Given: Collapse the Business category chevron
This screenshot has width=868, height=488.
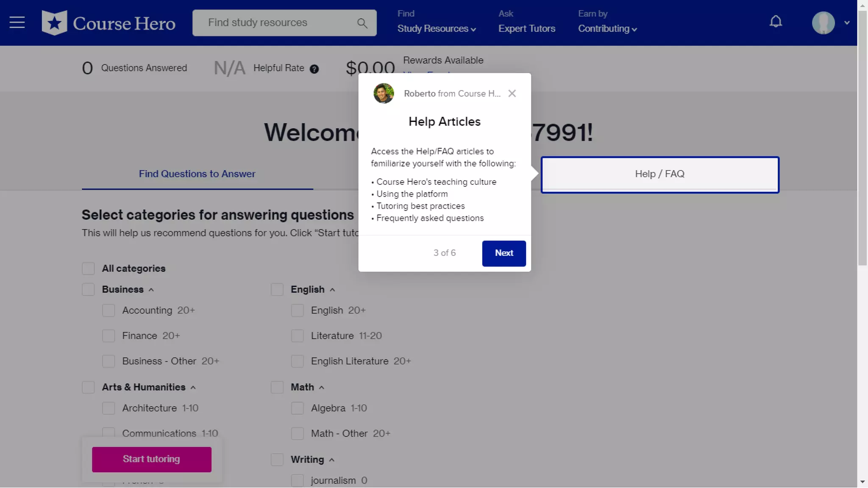Looking at the screenshot, I should 151,290.
